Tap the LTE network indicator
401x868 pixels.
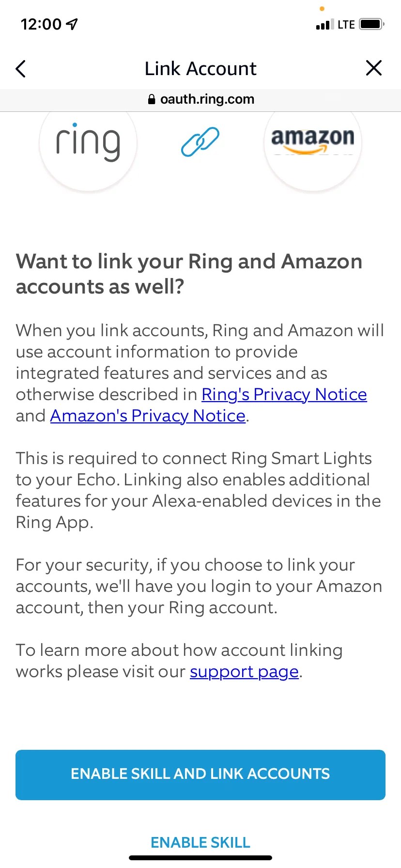(x=345, y=24)
